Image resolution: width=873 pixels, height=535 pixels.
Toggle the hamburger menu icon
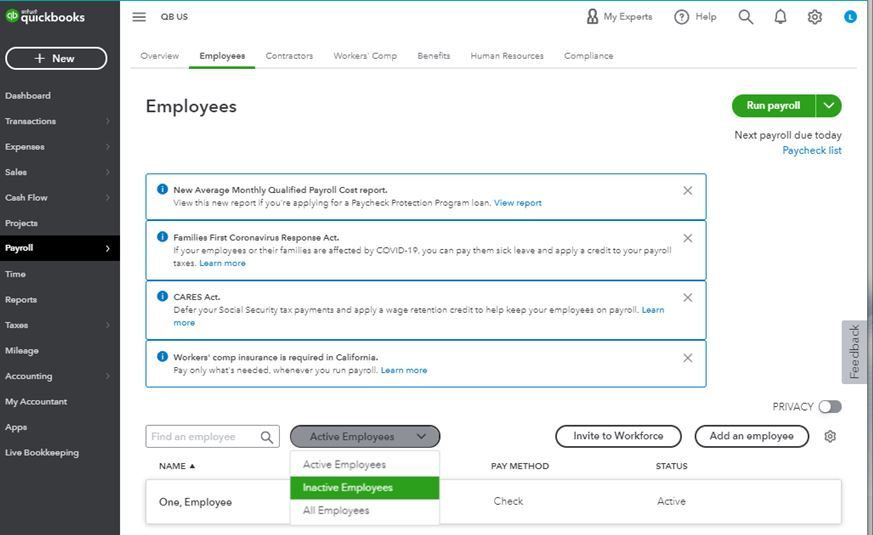[x=139, y=17]
